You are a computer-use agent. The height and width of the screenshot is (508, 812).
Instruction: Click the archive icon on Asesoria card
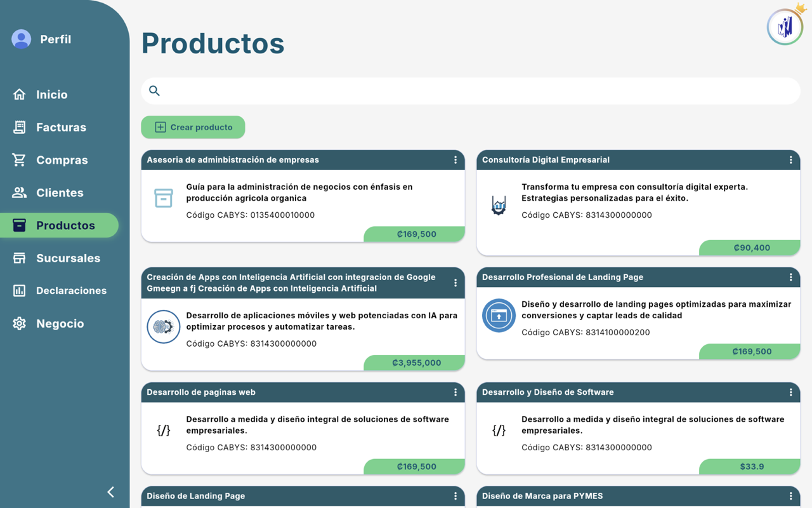(164, 198)
